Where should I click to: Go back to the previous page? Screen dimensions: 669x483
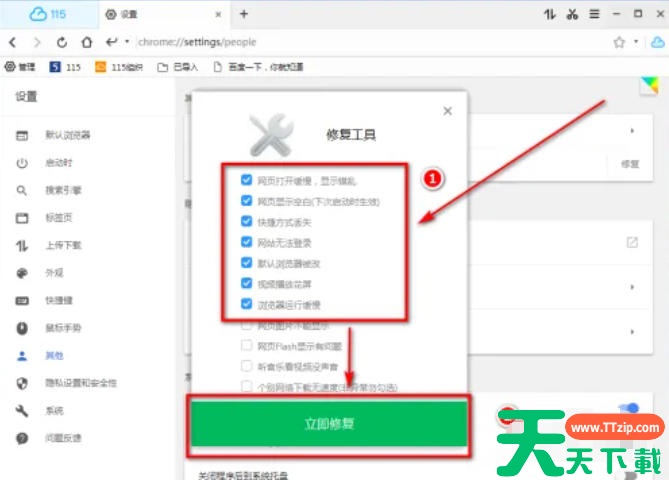click(13, 42)
